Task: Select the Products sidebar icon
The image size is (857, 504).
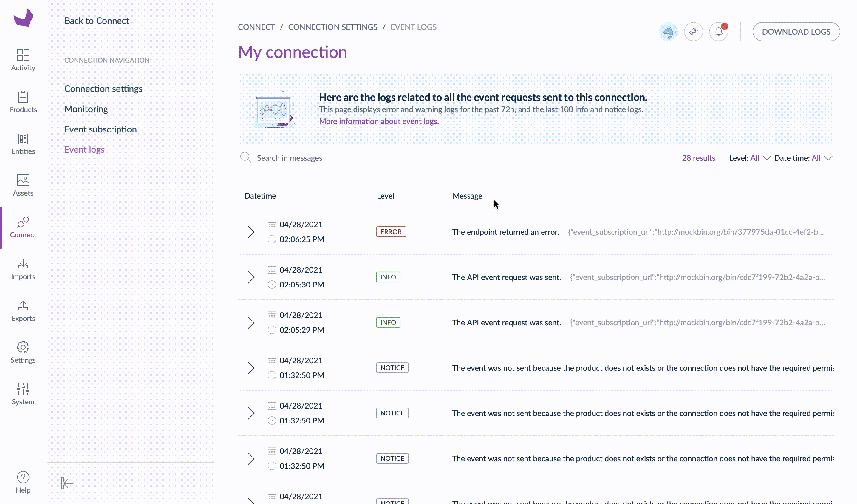Action: [x=23, y=102]
